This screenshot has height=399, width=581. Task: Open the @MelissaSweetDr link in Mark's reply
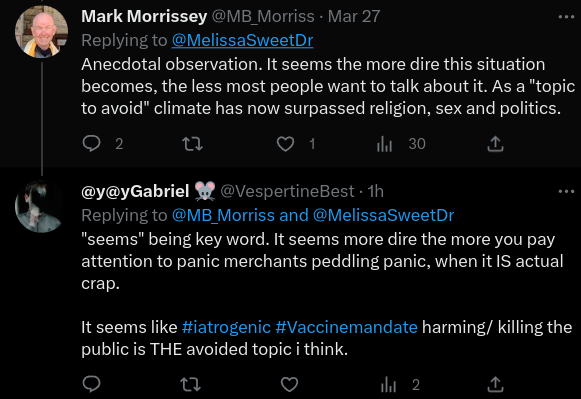(242, 40)
